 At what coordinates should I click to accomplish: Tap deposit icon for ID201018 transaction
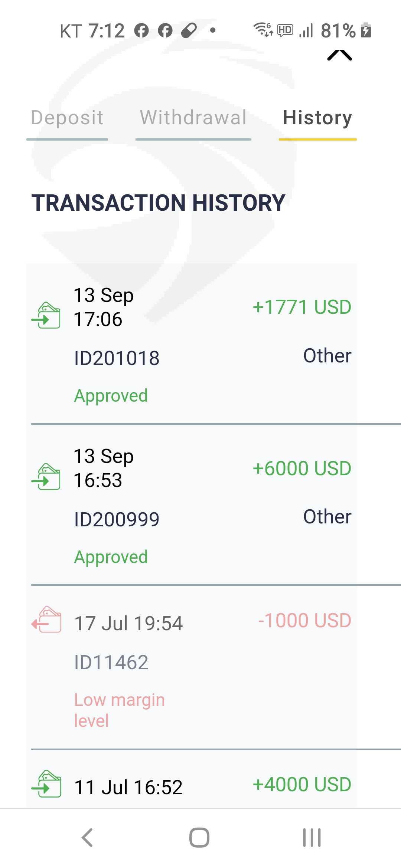click(x=46, y=315)
